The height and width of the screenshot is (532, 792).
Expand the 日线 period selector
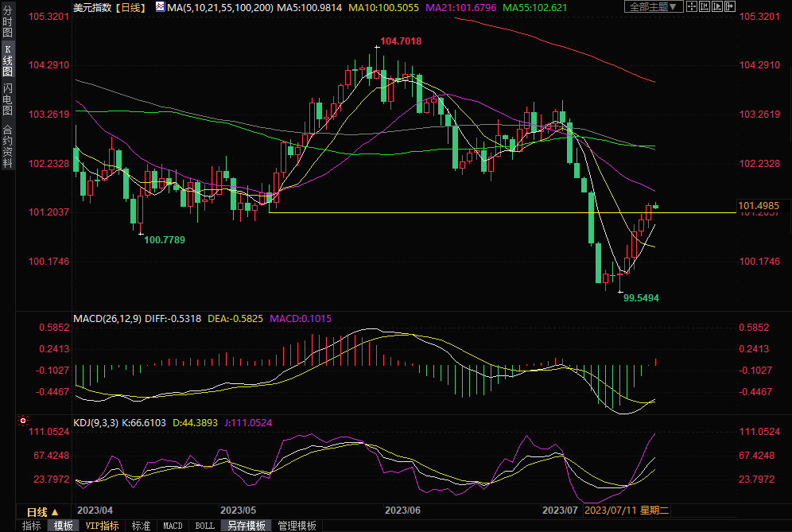42,512
